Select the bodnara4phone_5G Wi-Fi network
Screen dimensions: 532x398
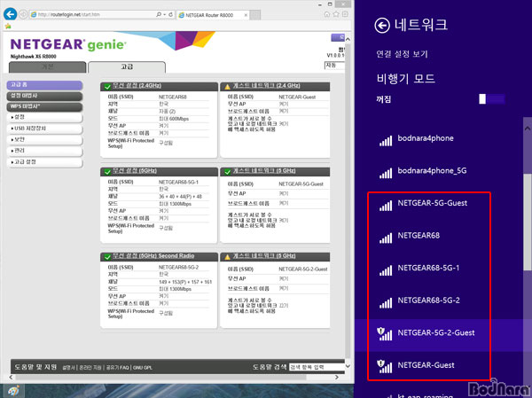click(x=438, y=171)
